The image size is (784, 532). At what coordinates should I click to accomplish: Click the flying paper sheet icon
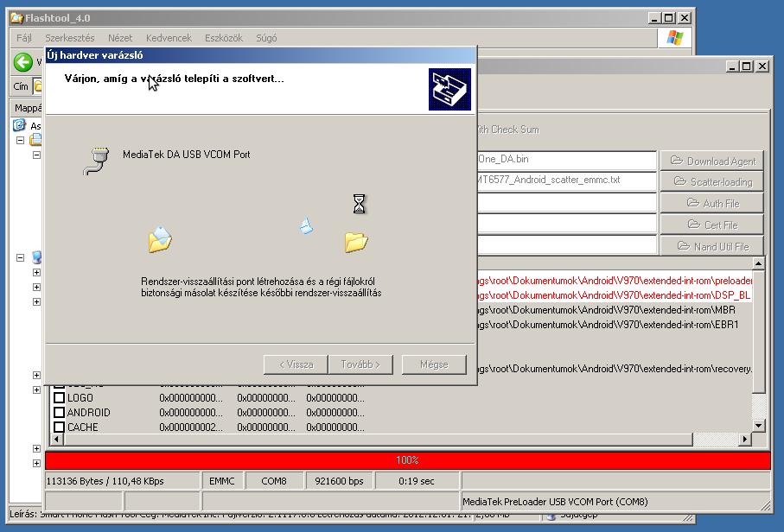coord(307,225)
